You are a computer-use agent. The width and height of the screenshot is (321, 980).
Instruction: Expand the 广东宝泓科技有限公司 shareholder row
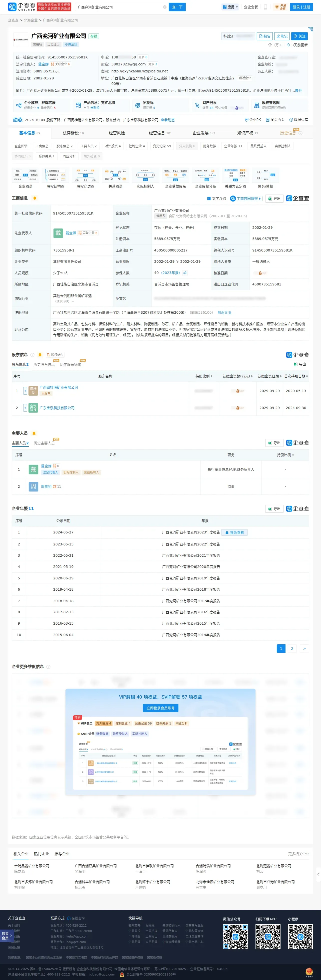pos(25,408)
